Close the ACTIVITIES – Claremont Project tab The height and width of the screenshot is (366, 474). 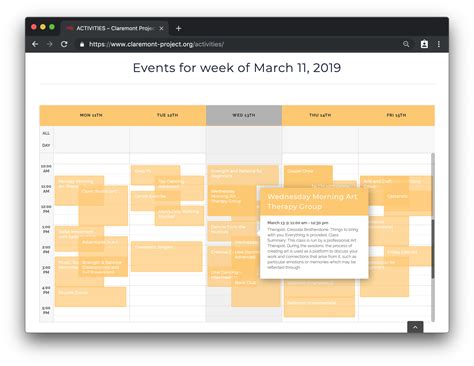[x=161, y=28]
